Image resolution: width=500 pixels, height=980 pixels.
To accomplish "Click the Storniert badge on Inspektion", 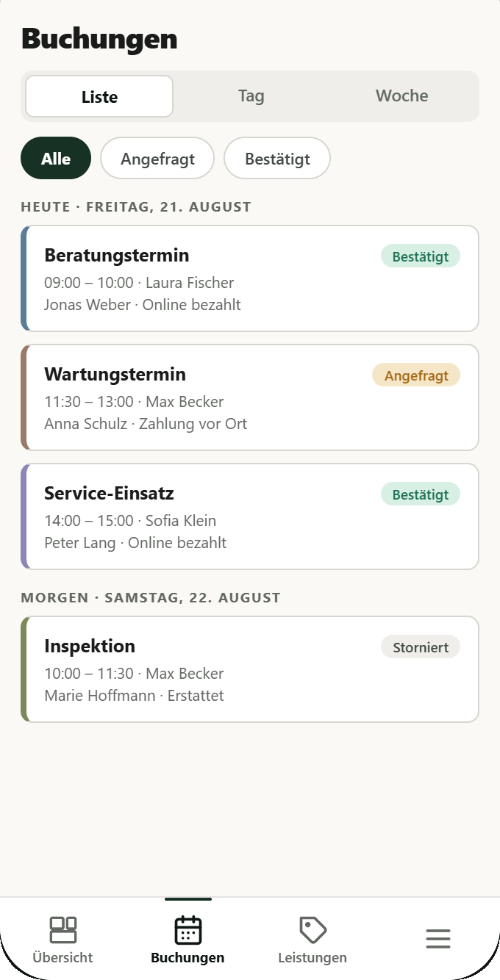I will click(x=421, y=647).
